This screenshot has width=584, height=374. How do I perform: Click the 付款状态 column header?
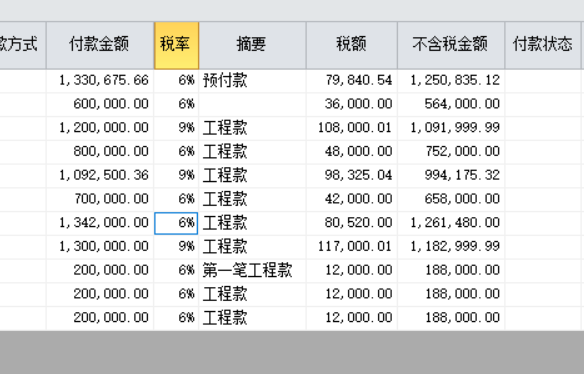pos(543,45)
